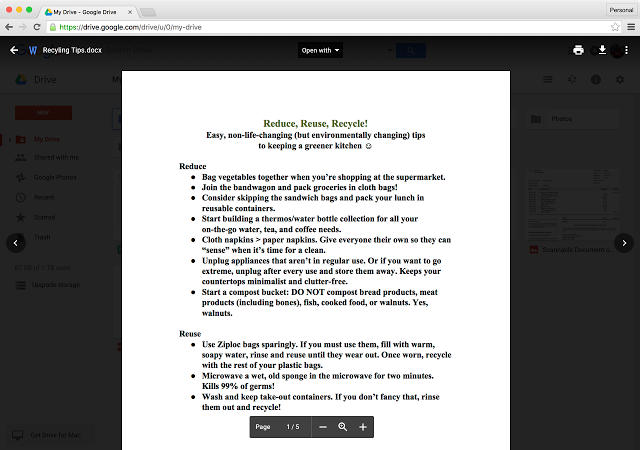Zoom in with the plus button
The width and height of the screenshot is (640, 450).
[363, 427]
